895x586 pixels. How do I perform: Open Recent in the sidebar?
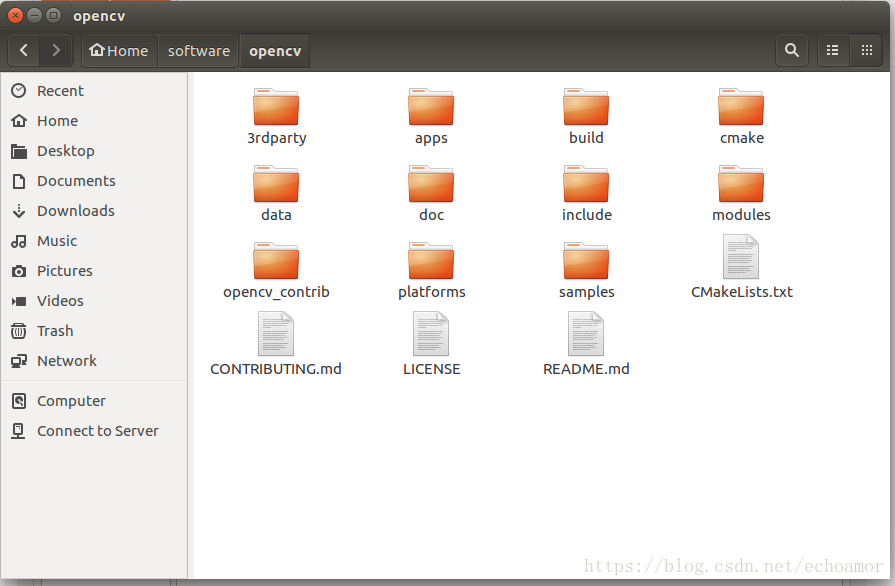[x=94, y=91]
